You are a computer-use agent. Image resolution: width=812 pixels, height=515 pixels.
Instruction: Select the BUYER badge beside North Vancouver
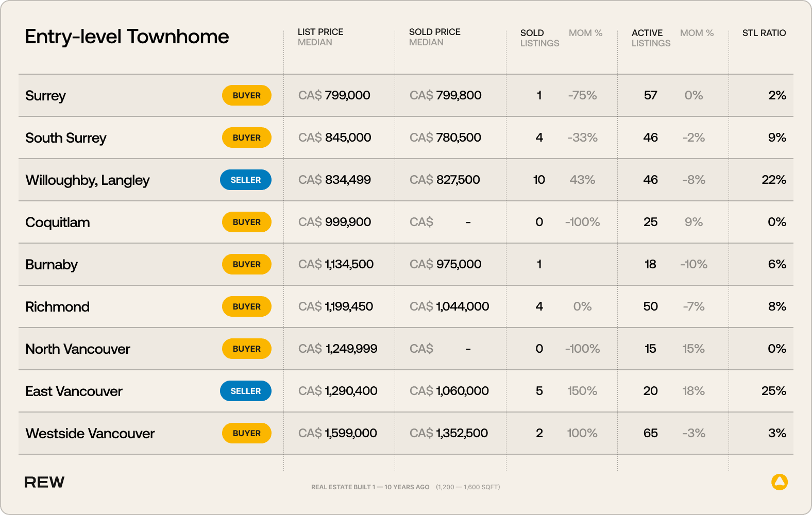[247, 349]
